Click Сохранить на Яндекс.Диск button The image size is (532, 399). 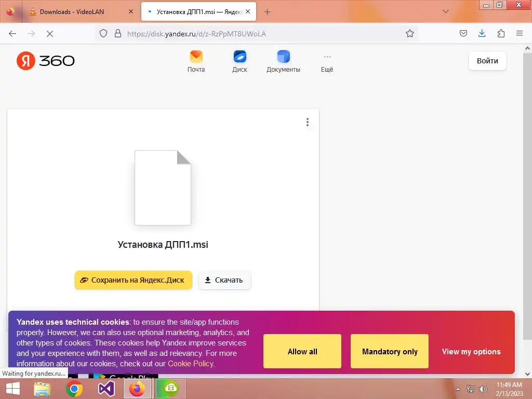134,280
